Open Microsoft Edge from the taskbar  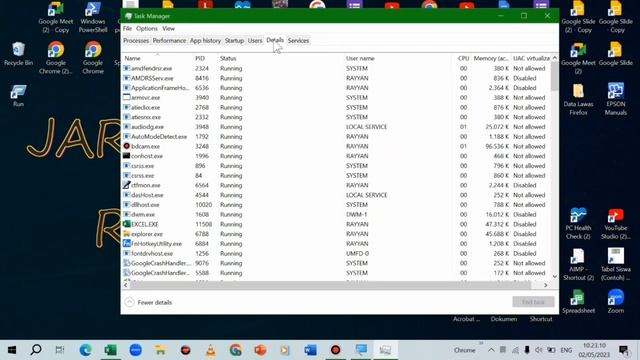[86, 350]
